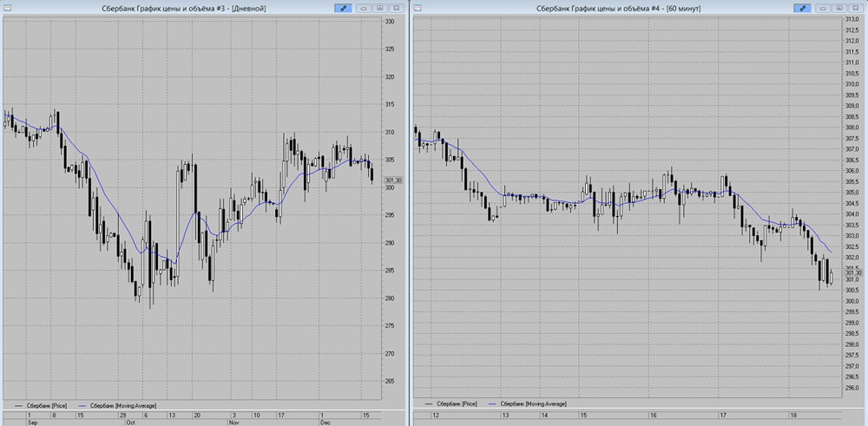Toggle the blue link icon in the #4 60 минут window
868x426 pixels.
802,9
